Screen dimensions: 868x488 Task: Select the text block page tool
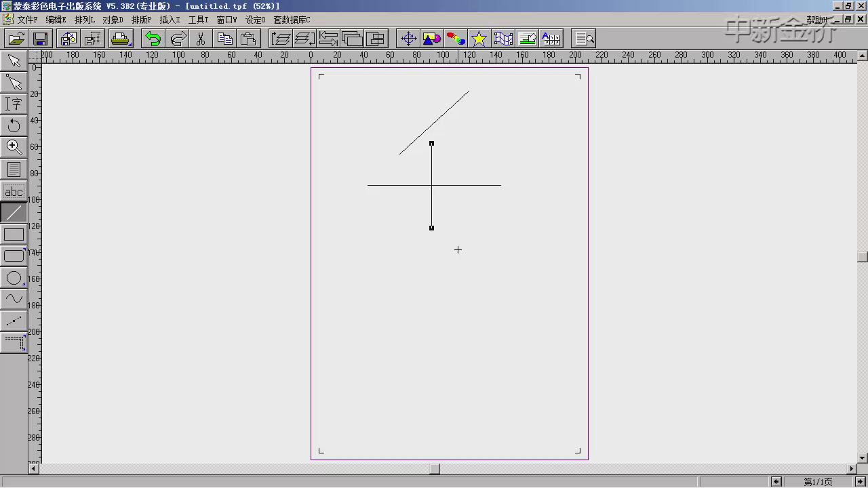pyautogui.click(x=14, y=169)
